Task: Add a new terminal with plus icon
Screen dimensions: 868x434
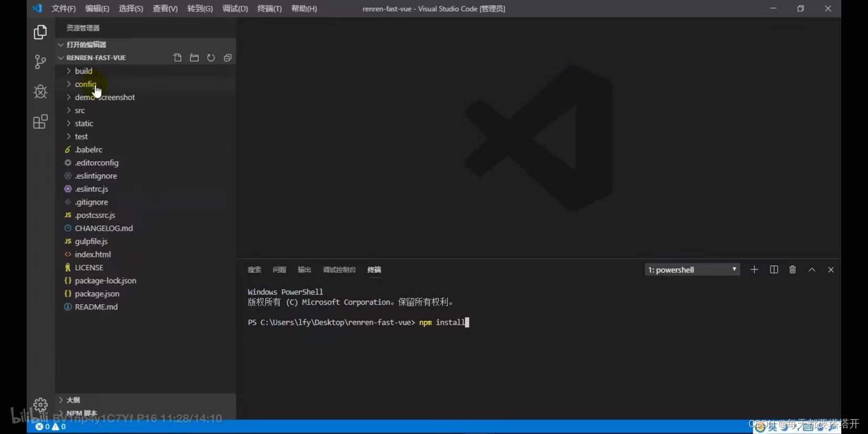Action: [x=754, y=269]
